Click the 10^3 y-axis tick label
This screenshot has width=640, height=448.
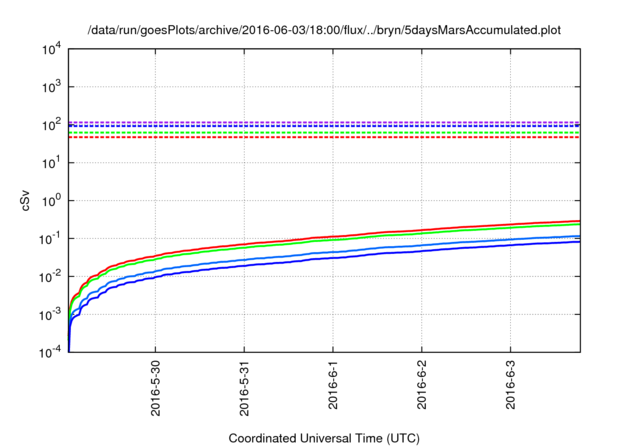(49, 87)
